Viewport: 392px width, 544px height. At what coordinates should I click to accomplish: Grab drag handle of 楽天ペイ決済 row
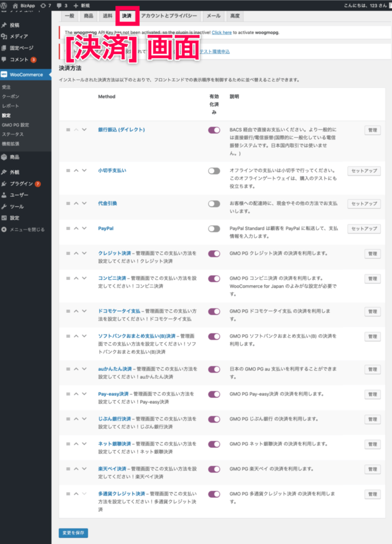69,469
